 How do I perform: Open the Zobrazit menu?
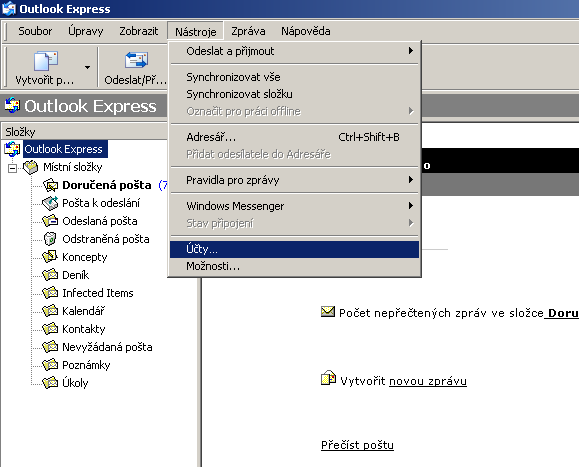click(x=138, y=31)
